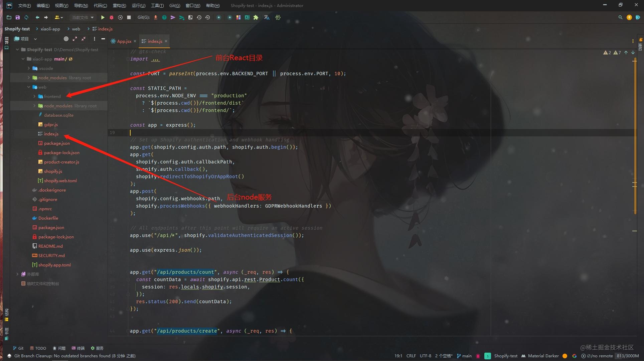Image resolution: width=644 pixels, height=361 pixels.
Task: Click the green Run button in the toolbar
Action: pos(103,17)
